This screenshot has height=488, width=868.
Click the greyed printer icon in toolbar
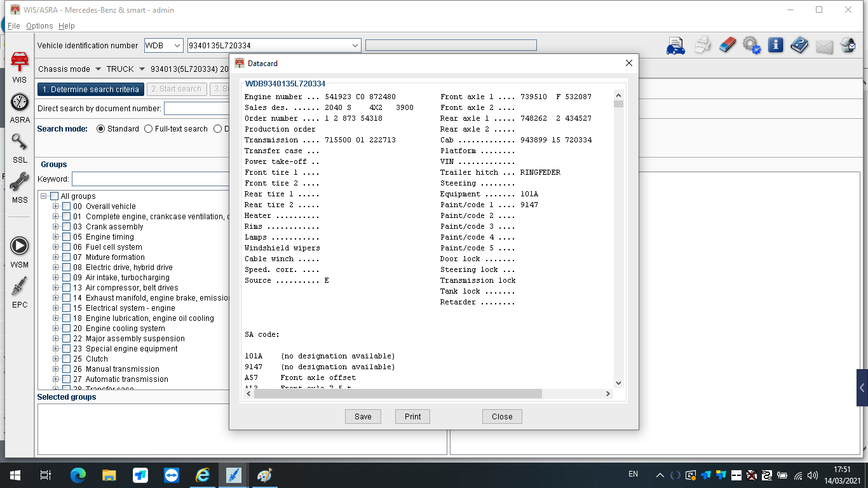coord(702,46)
